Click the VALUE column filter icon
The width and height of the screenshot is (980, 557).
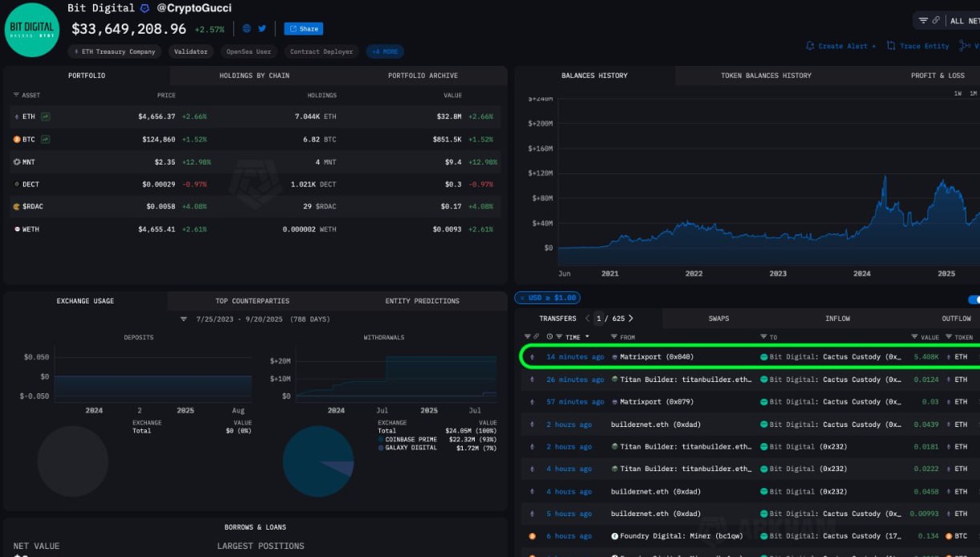tap(914, 337)
